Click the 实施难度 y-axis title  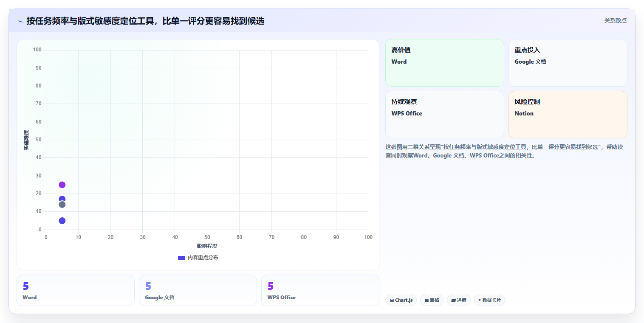pyautogui.click(x=26, y=140)
